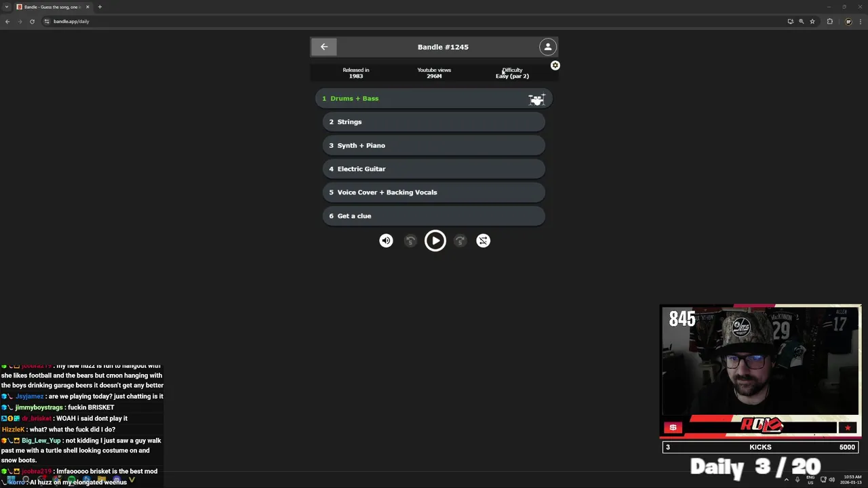868x488 pixels.
Task: Open the Chrome three-dot menu
Action: 860,22
